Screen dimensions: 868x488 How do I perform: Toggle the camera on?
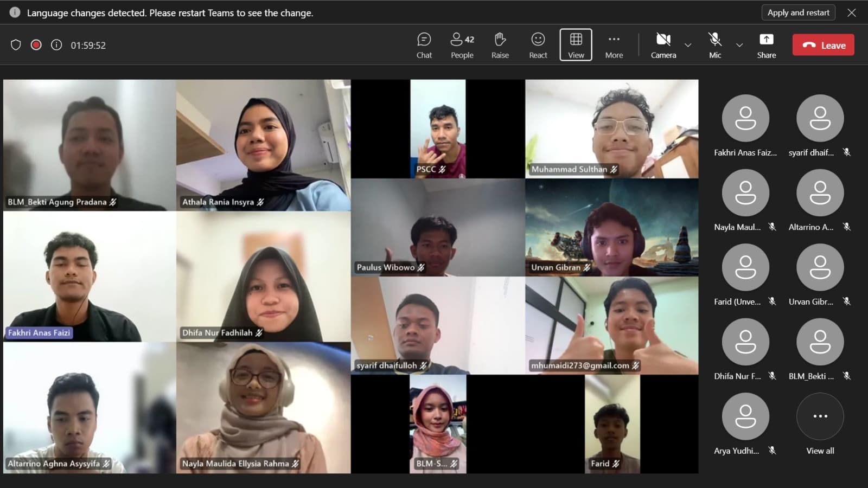[663, 44]
